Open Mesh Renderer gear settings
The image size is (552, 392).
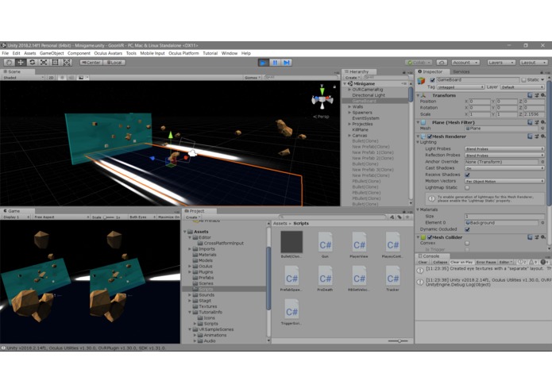coord(543,136)
